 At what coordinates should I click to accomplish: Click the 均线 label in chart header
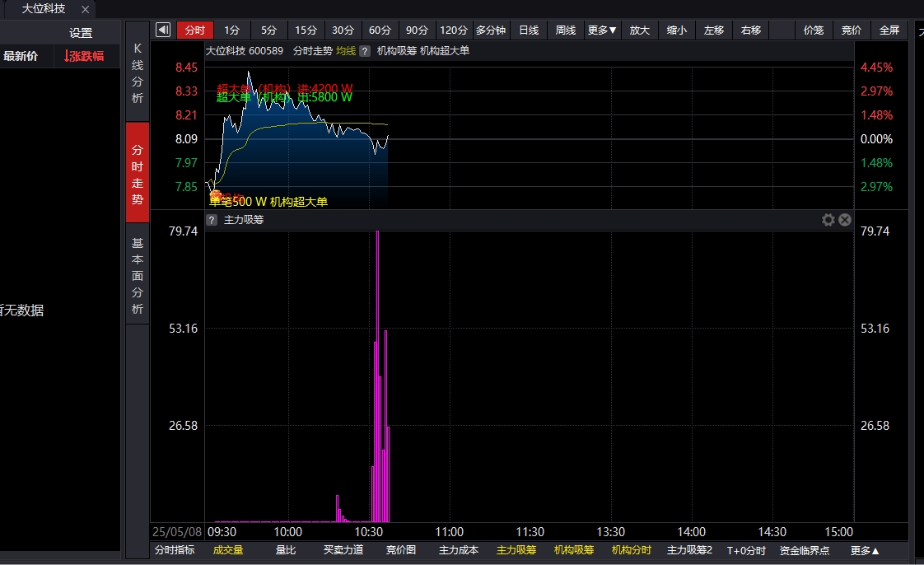[346, 51]
